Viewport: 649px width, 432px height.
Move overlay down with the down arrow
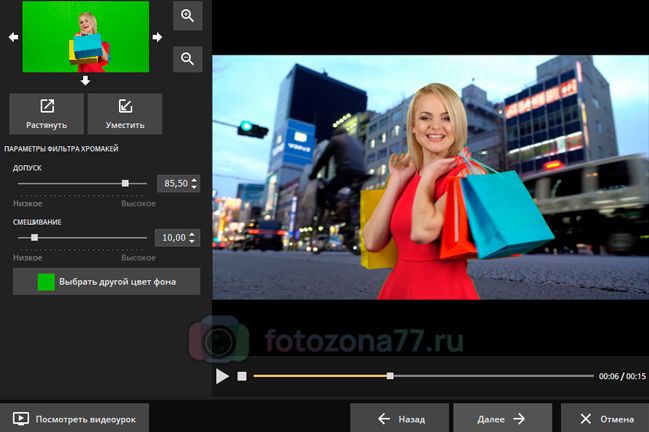(85, 80)
